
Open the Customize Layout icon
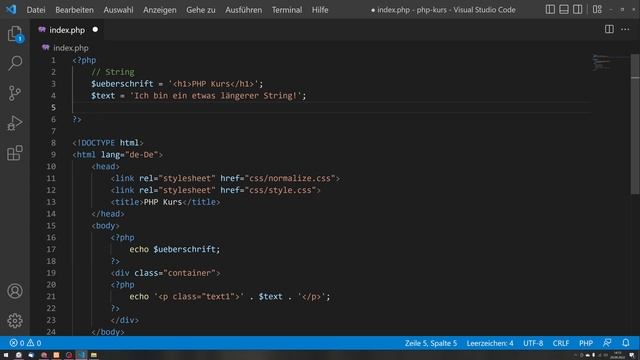[597, 9]
